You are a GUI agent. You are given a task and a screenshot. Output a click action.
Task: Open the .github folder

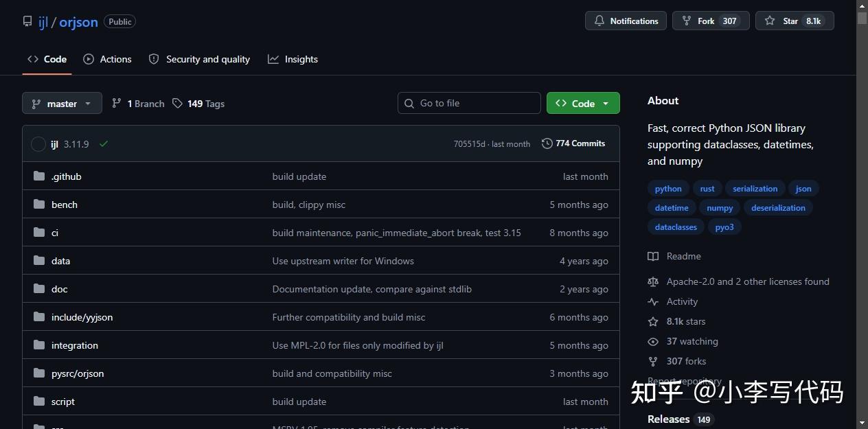(x=66, y=176)
